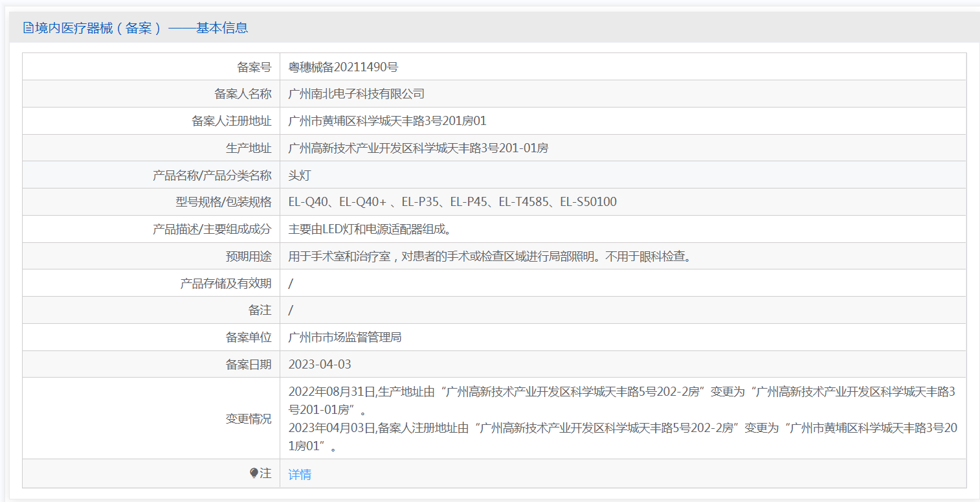Click the production address value ending 201-01房
980x502 pixels.
418,148
